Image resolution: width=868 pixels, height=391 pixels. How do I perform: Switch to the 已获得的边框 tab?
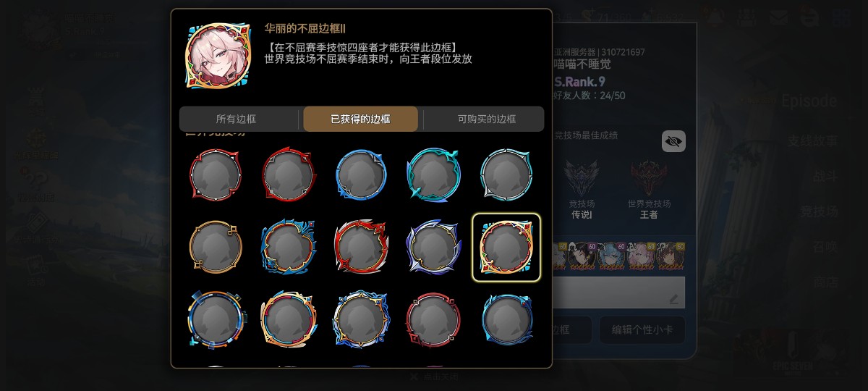click(360, 119)
